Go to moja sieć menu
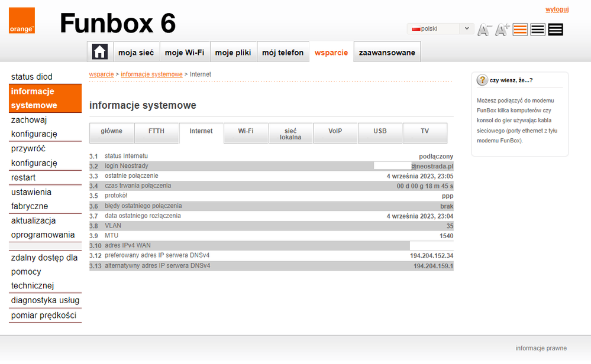 (136, 52)
